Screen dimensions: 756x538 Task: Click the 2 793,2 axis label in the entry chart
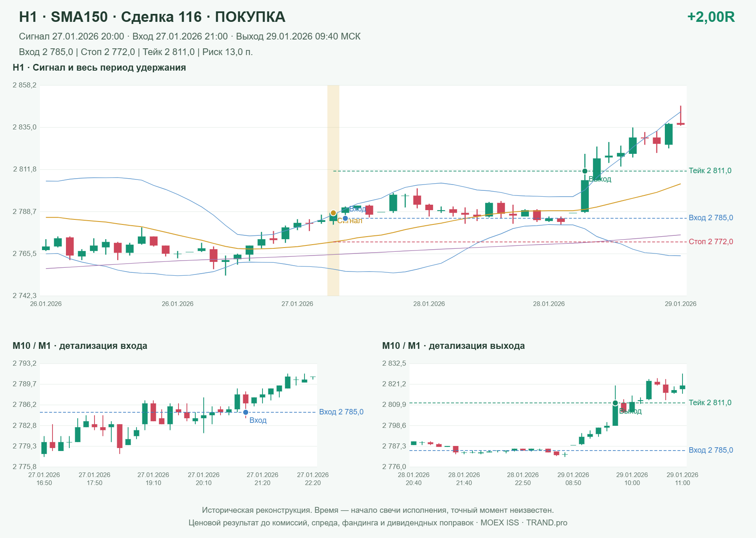click(x=24, y=364)
